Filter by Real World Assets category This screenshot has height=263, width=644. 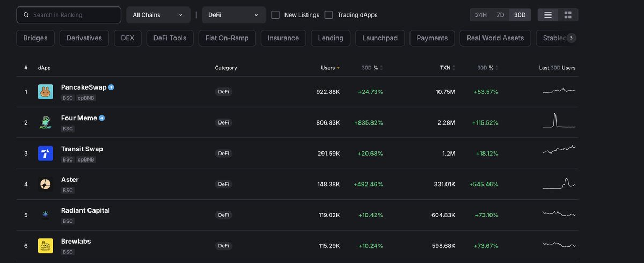click(x=495, y=38)
